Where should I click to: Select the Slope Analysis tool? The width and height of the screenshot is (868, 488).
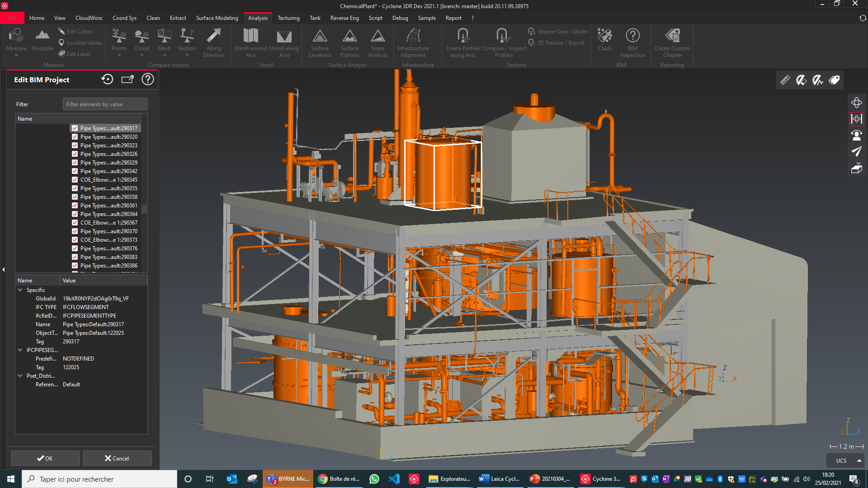tap(377, 43)
